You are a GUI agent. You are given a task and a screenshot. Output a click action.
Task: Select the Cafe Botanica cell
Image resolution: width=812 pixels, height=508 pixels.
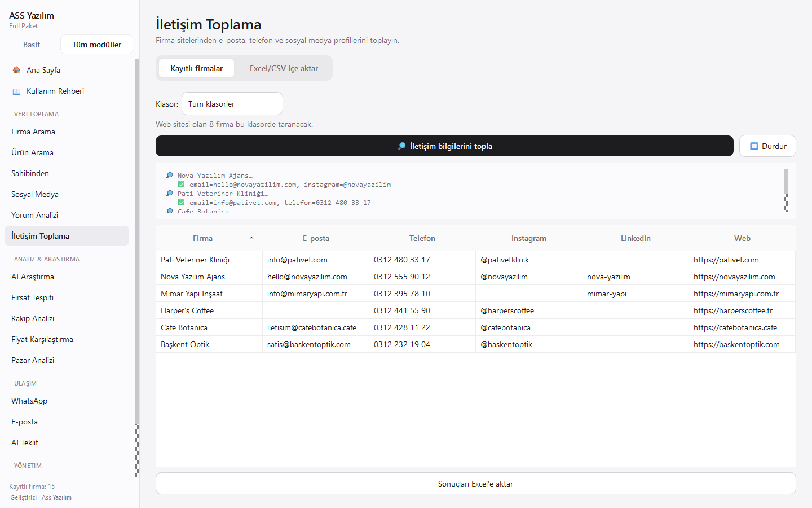(209, 327)
